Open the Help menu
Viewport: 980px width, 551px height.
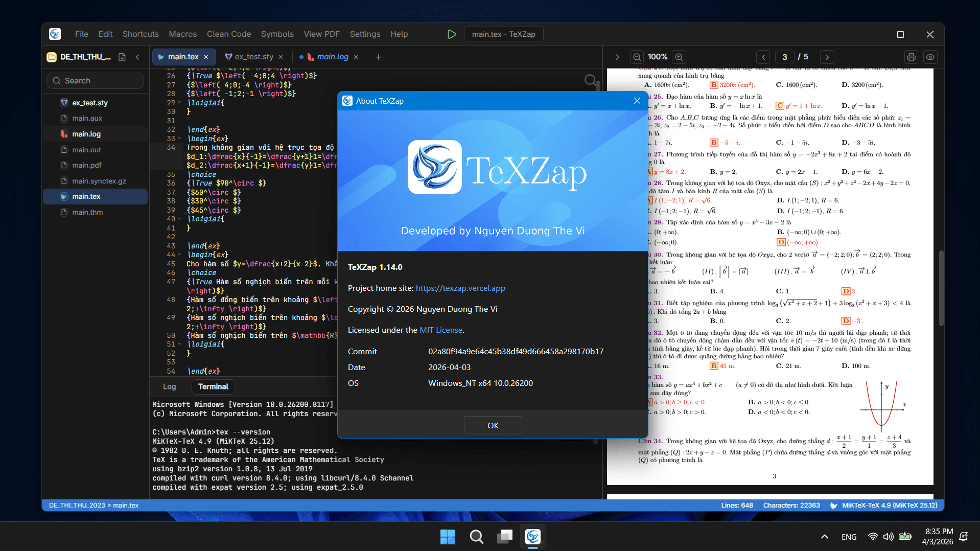400,34
